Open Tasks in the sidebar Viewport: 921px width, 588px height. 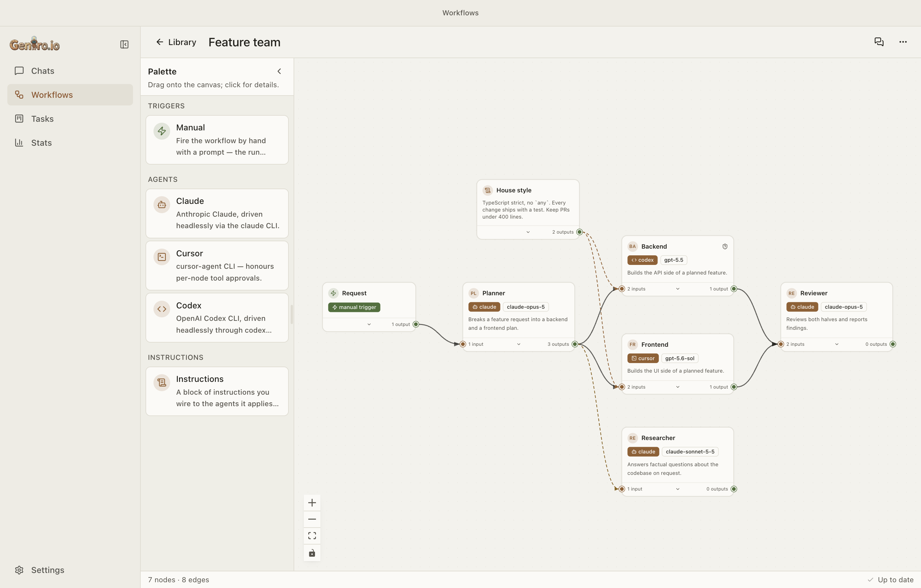tap(70, 119)
